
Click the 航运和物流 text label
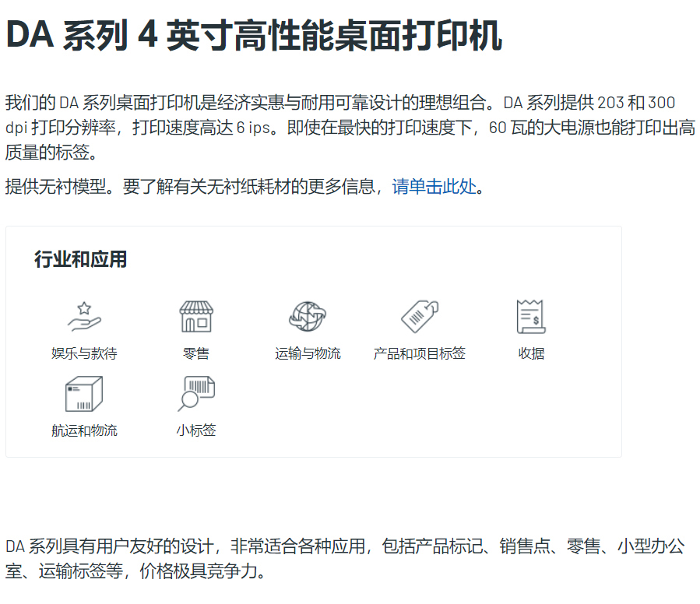coord(84,430)
